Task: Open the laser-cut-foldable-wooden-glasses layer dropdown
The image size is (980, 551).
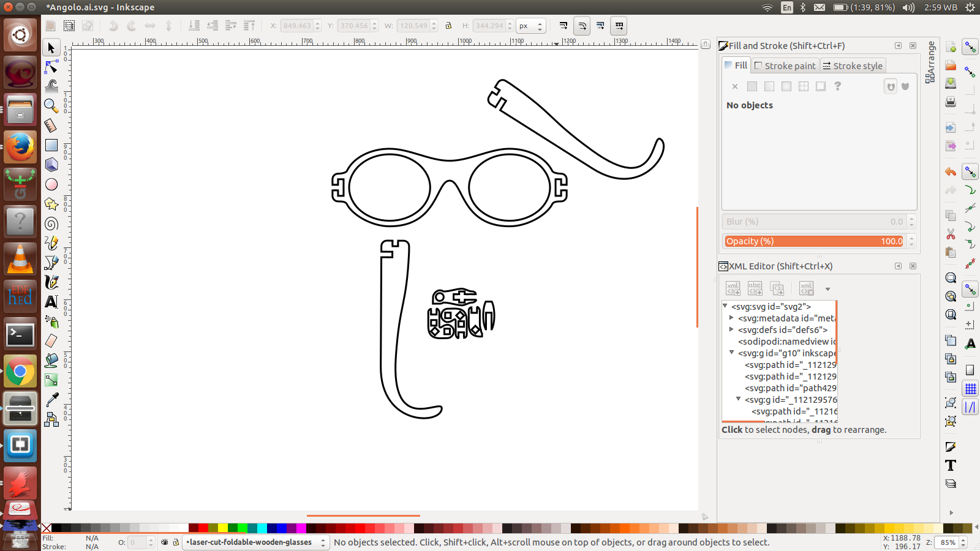Action: (x=257, y=542)
